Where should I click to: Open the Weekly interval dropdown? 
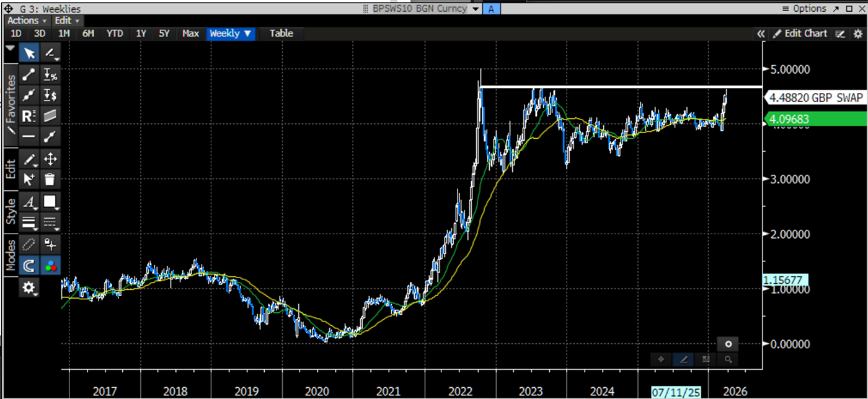pos(231,33)
